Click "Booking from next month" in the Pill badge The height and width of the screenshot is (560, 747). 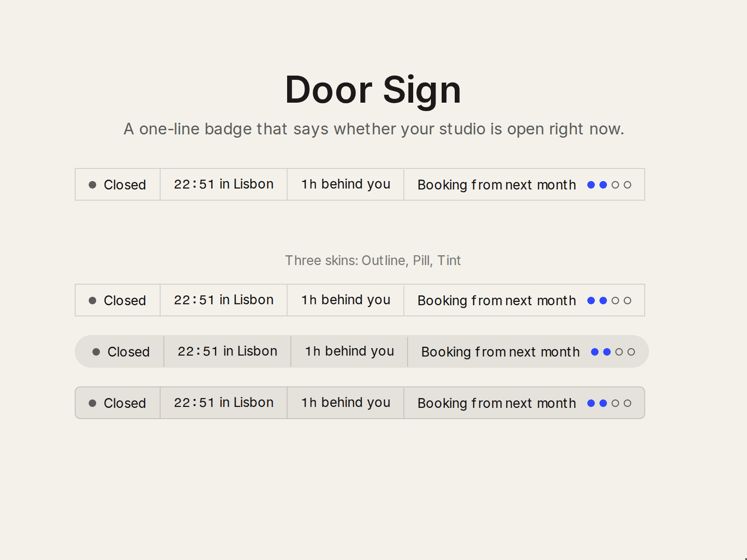(500, 352)
